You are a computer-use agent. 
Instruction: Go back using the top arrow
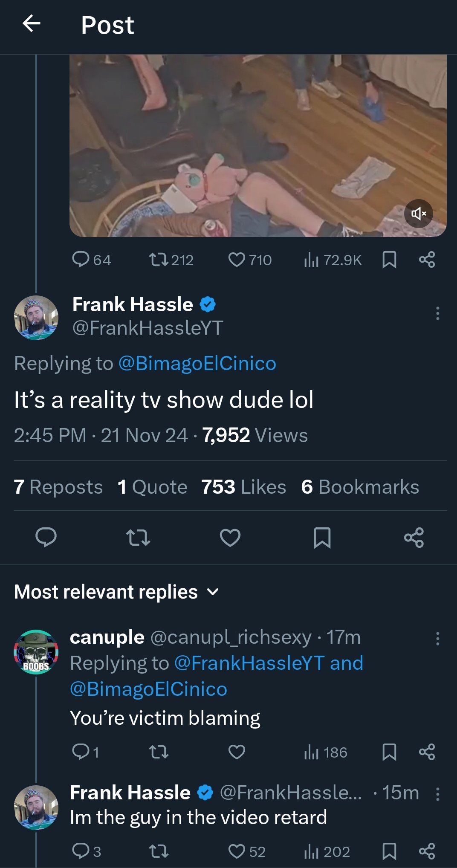point(31,23)
